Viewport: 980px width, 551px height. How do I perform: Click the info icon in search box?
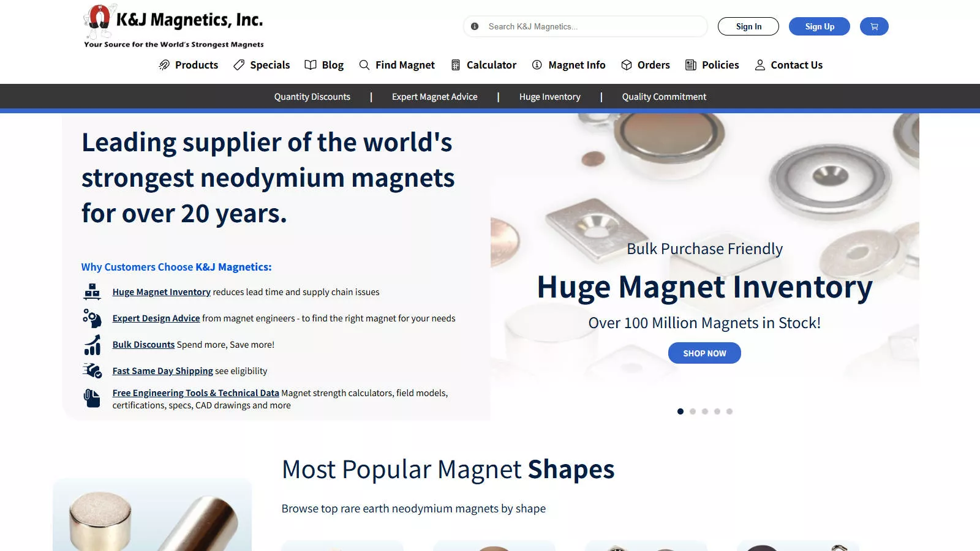pyautogui.click(x=475, y=26)
